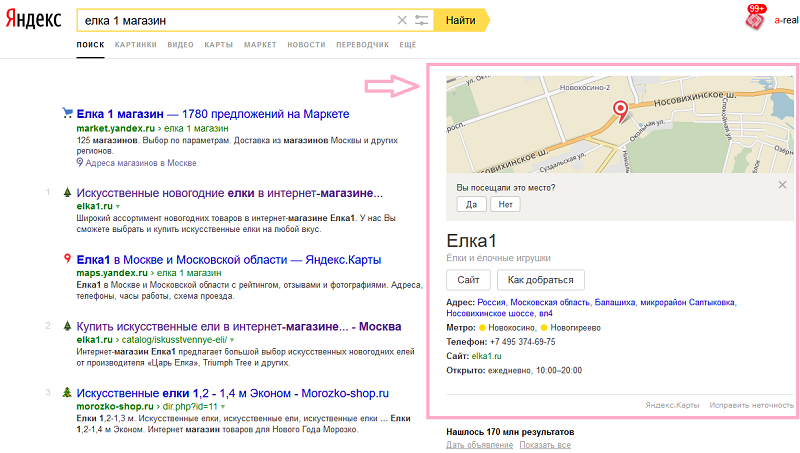Screen dimensions: 800x453
Task: Open 'Искусственные елки 1,2 - 1,4 м Эконом' result
Action: pos(233,393)
